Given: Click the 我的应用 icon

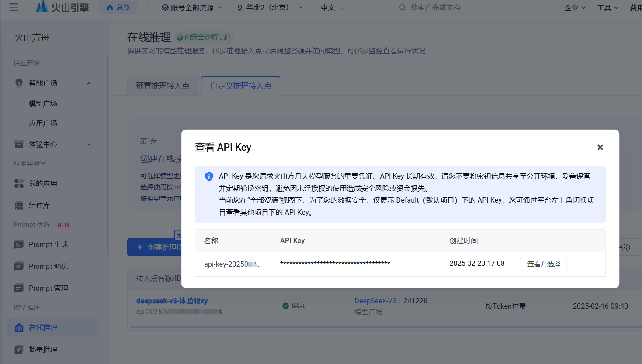Looking at the screenshot, I should (19, 183).
